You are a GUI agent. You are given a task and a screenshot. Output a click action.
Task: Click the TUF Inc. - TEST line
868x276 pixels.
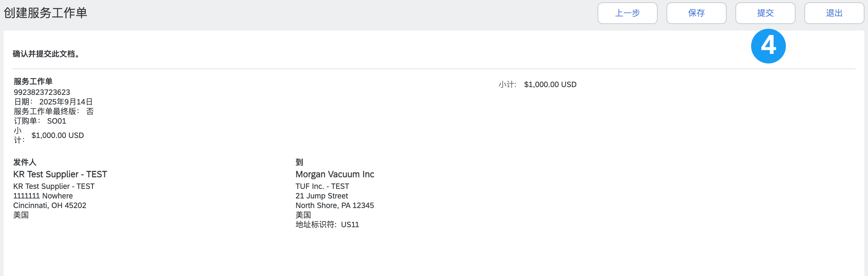pos(322,186)
